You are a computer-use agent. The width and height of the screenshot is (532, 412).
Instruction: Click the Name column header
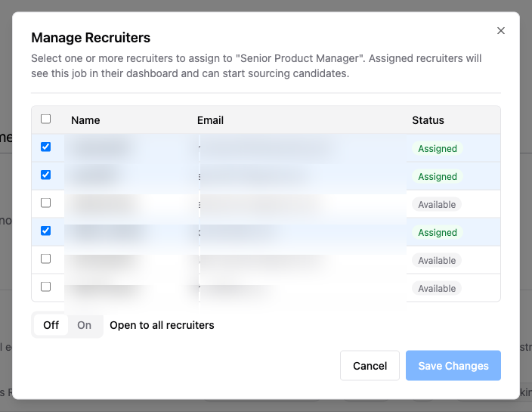(85, 120)
